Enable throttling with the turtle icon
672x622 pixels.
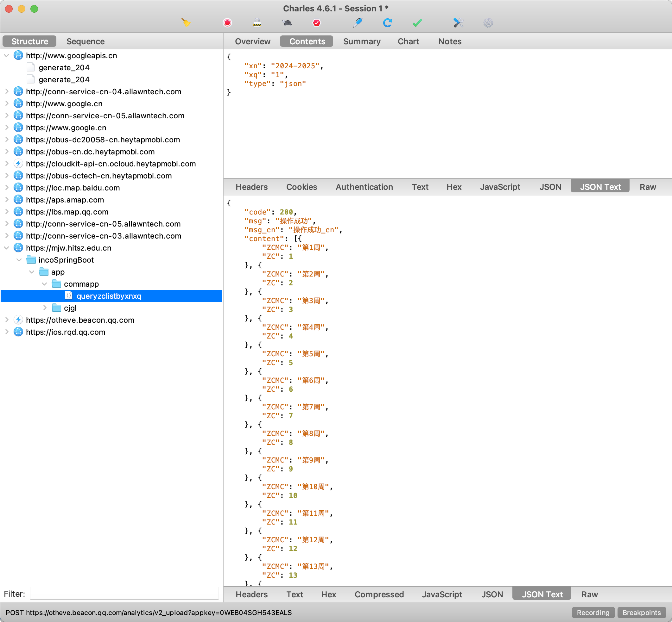pyautogui.click(x=287, y=22)
